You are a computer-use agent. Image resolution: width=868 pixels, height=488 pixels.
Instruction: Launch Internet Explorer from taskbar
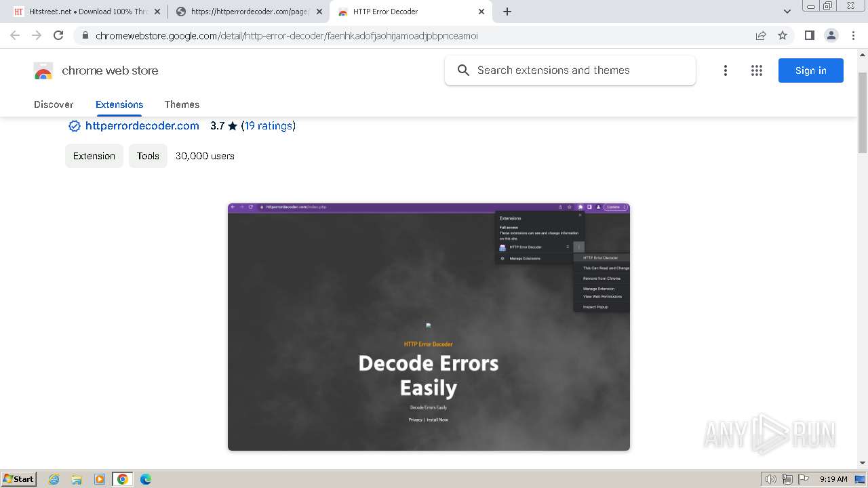[54, 479]
